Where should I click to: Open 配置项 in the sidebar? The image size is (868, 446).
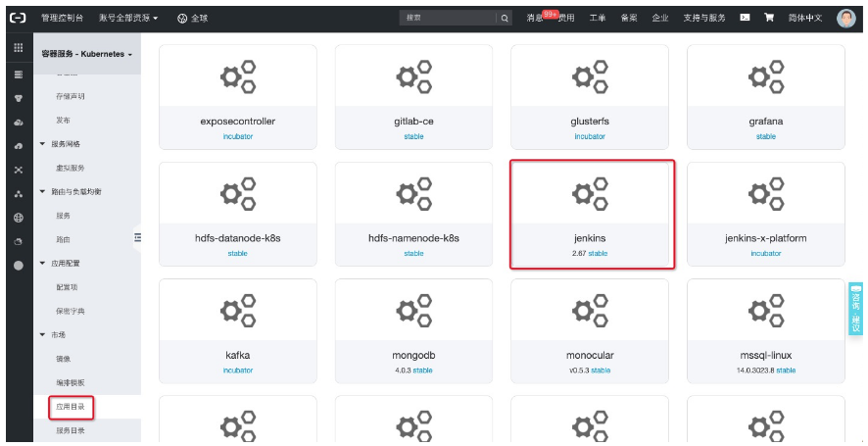(67, 287)
